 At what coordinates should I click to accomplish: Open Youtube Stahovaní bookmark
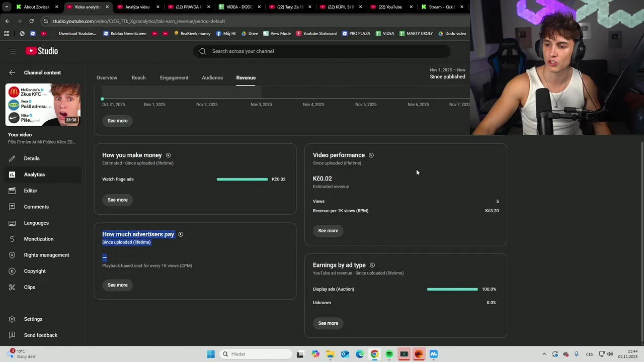point(316,34)
